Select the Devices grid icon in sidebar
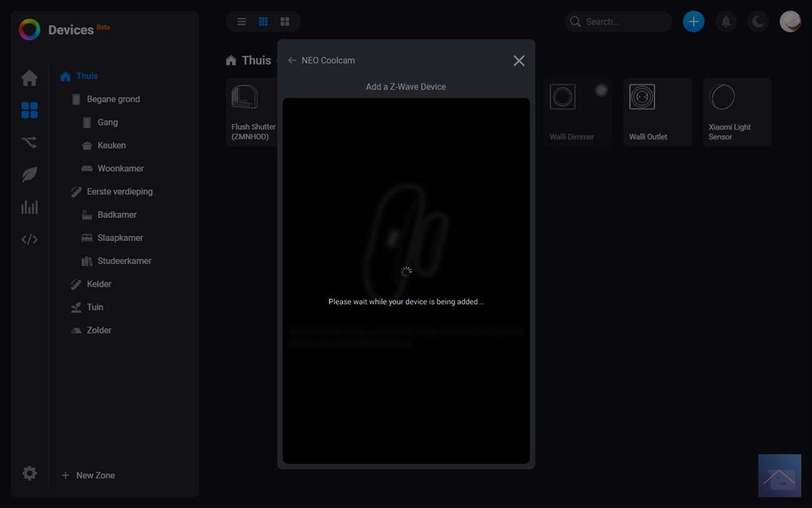This screenshot has height=508, width=812. (29, 111)
